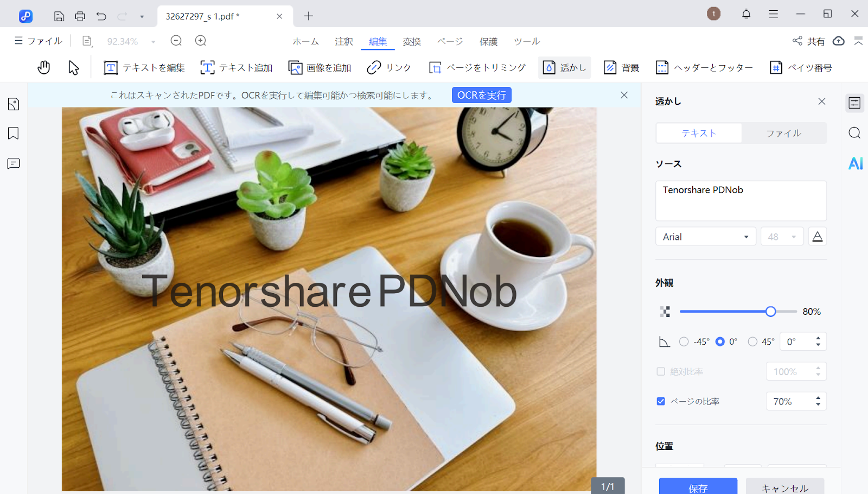Click the OCRを実行 button

point(482,95)
